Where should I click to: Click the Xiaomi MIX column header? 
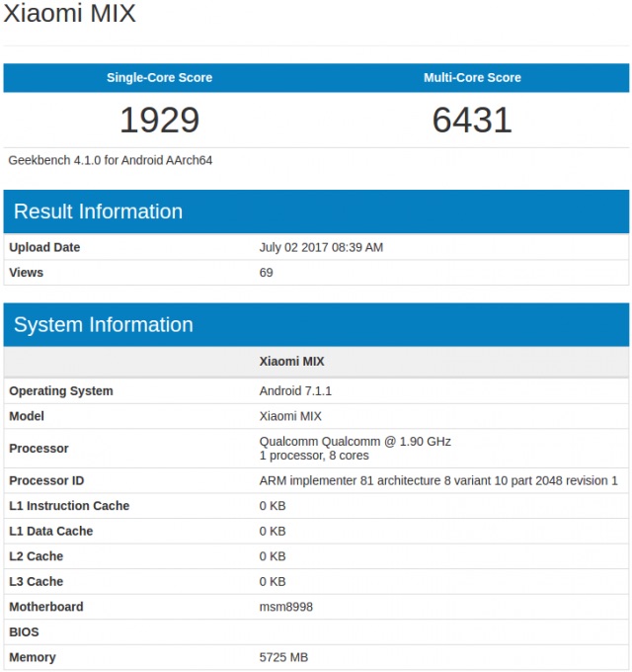[x=291, y=362]
